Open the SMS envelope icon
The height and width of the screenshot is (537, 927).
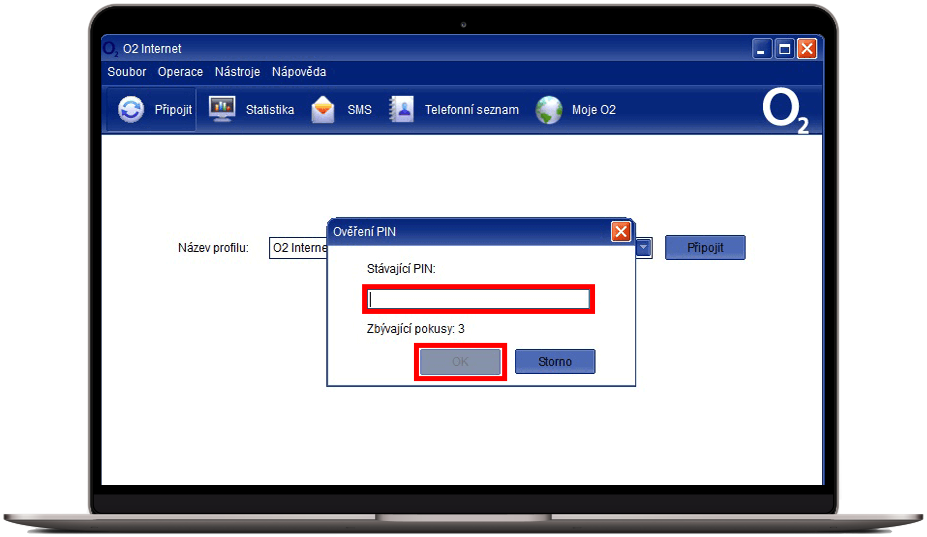pos(323,110)
